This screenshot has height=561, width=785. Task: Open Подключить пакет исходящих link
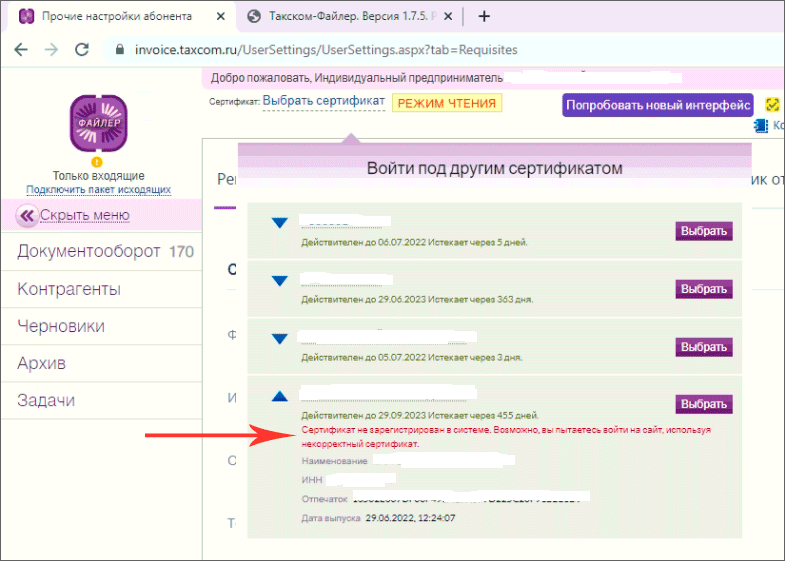pyautogui.click(x=99, y=190)
